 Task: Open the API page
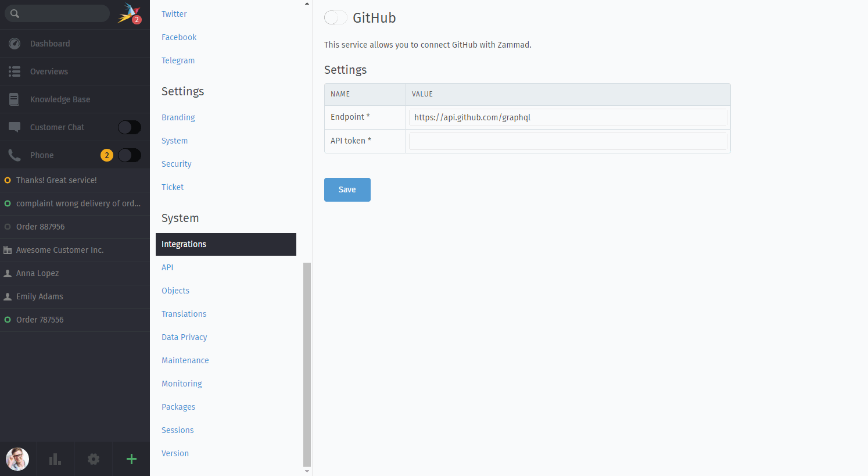167,267
